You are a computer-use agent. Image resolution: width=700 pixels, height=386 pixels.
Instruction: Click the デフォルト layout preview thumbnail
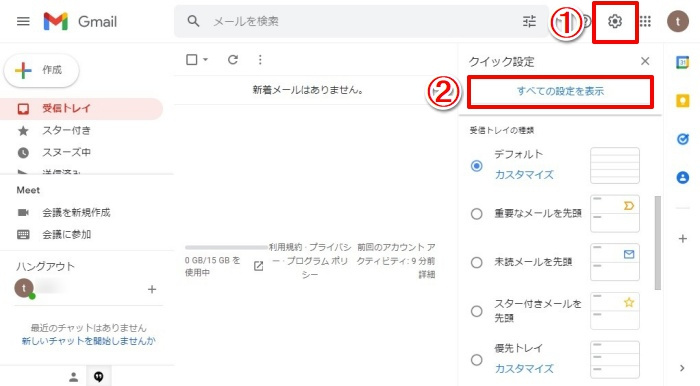click(x=615, y=166)
